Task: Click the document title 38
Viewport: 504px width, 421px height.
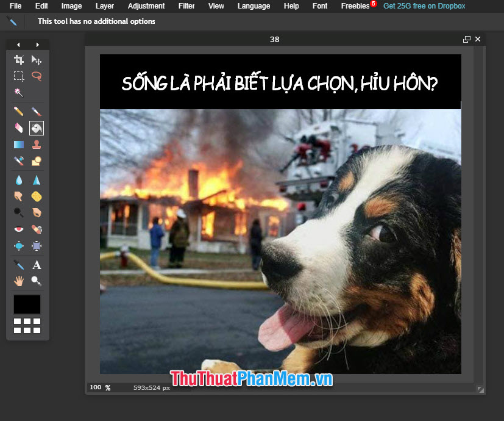Action: tap(274, 39)
